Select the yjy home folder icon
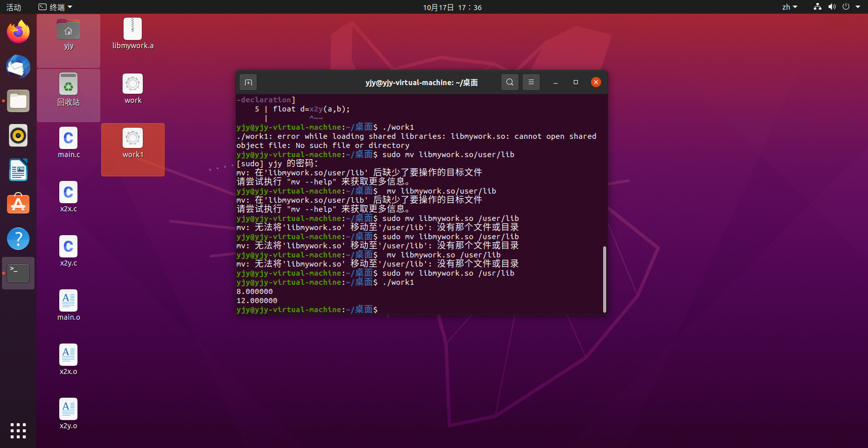This screenshot has width=868, height=448. pos(68,34)
